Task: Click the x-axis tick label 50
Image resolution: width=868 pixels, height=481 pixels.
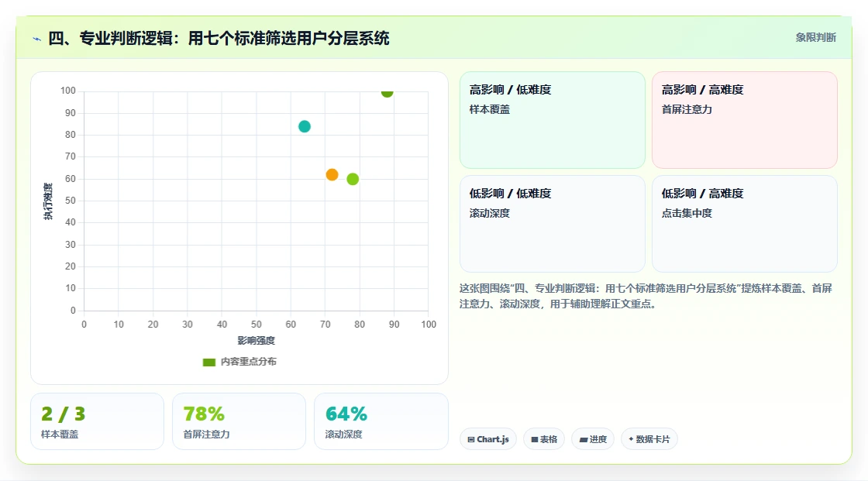Action: click(257, 325)
